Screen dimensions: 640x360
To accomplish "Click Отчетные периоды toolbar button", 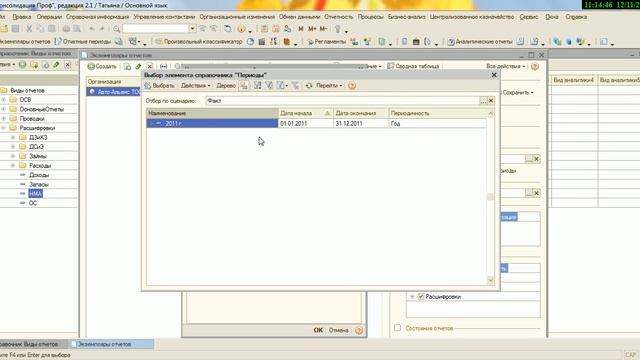I will [x=83, y=42].
